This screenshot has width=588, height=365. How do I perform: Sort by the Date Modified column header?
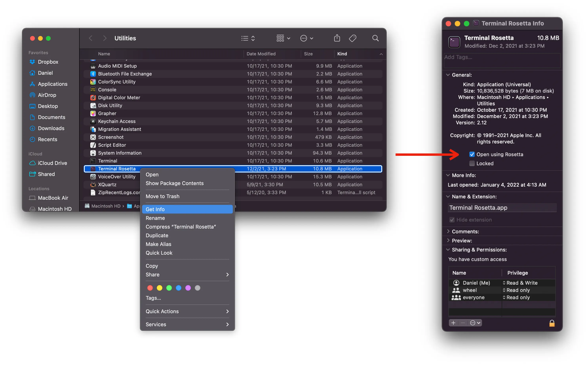[x=261, y=54]
